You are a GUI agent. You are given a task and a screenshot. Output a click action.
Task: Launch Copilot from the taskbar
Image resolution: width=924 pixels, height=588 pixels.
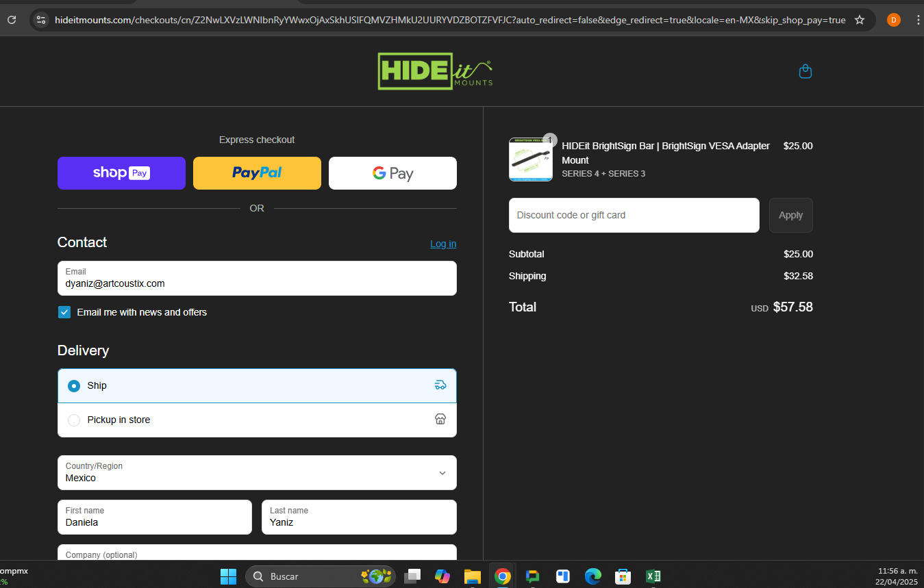(442, 576)
